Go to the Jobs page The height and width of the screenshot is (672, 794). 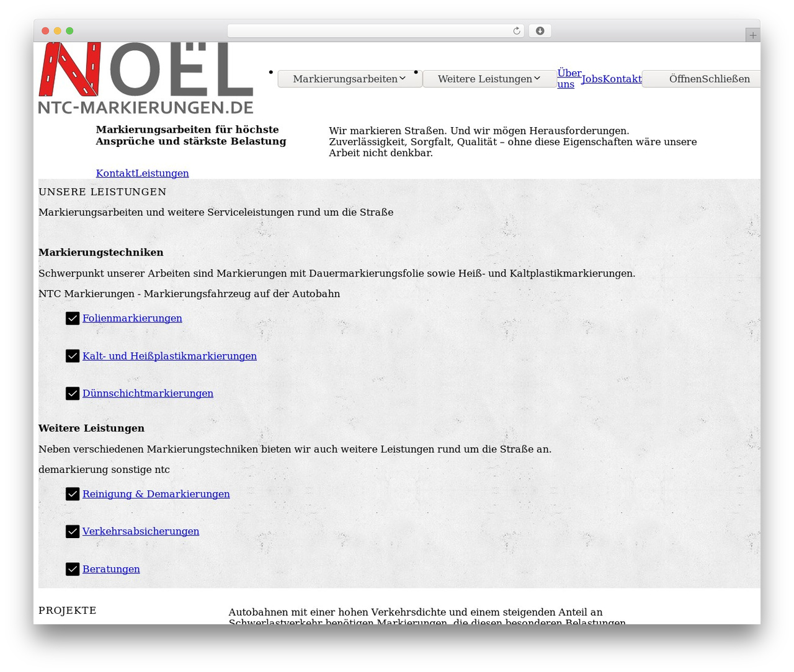592,79
